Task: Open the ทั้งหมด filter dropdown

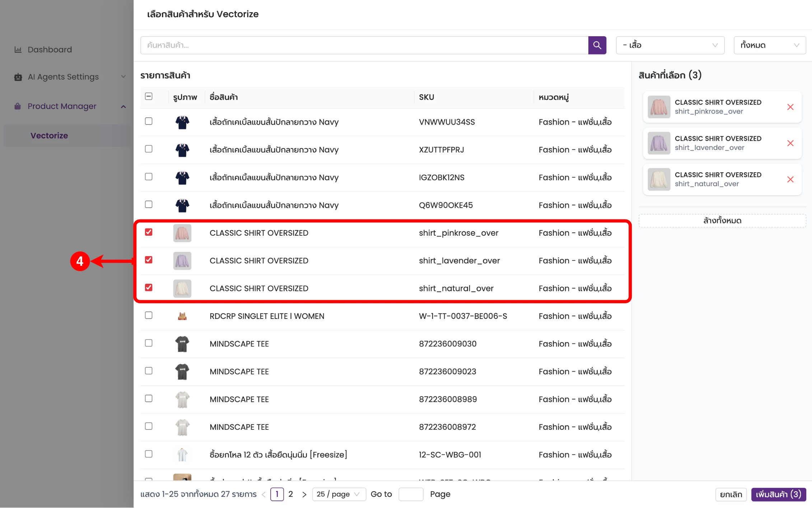Action: pos(769,45)
